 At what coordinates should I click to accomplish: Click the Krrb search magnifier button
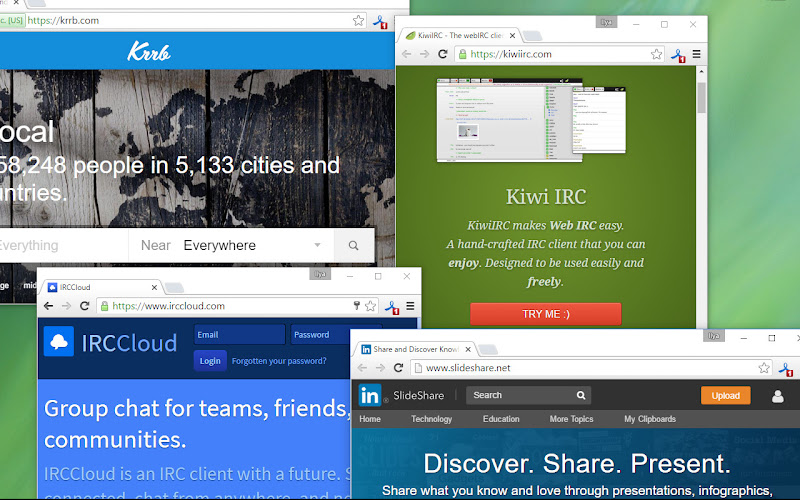pos(354,245)
